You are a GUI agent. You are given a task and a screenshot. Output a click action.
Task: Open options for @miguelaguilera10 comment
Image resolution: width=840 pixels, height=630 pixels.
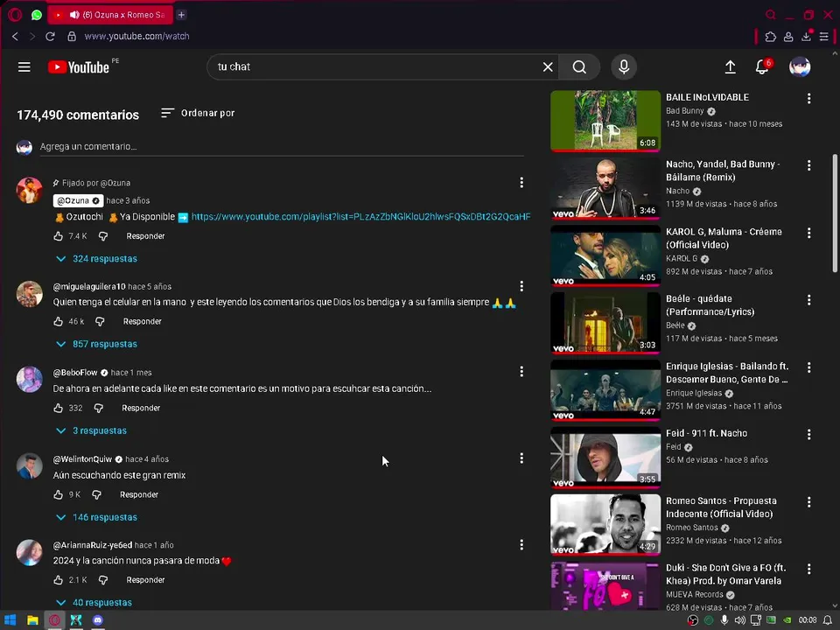pos(521,286)
